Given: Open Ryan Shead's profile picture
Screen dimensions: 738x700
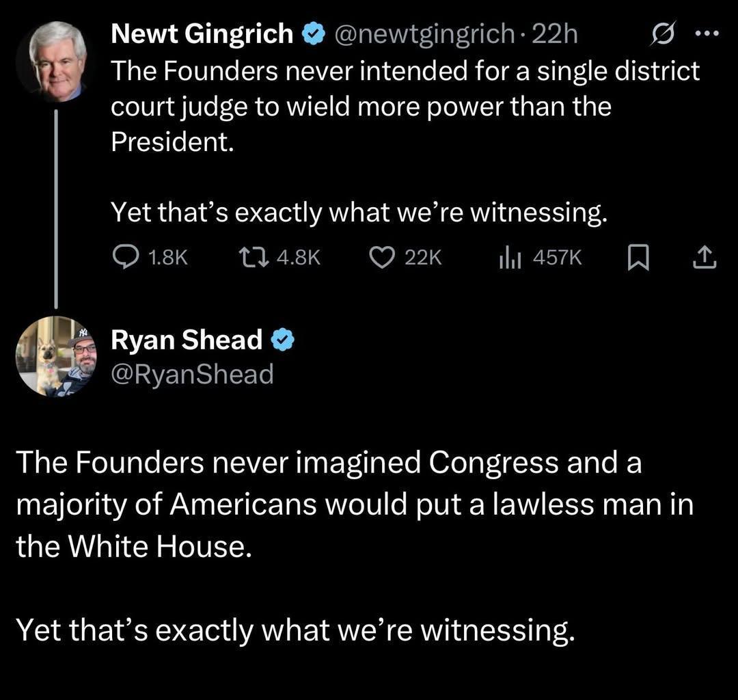Looking at the screenshot, I should (x=56, y=356).
